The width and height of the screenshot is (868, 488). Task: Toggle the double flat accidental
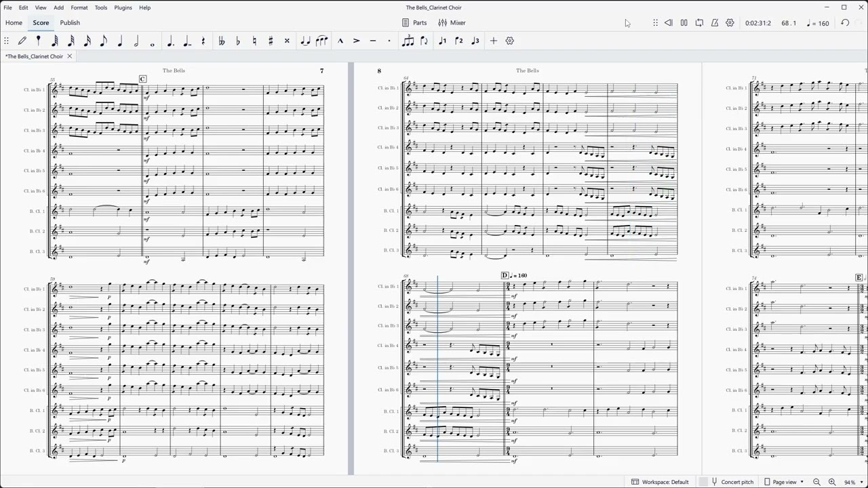point(221,41)
